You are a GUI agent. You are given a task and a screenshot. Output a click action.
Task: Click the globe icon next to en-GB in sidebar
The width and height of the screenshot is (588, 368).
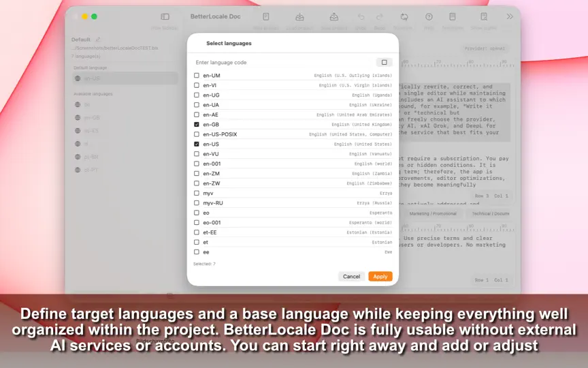point(78,117)
